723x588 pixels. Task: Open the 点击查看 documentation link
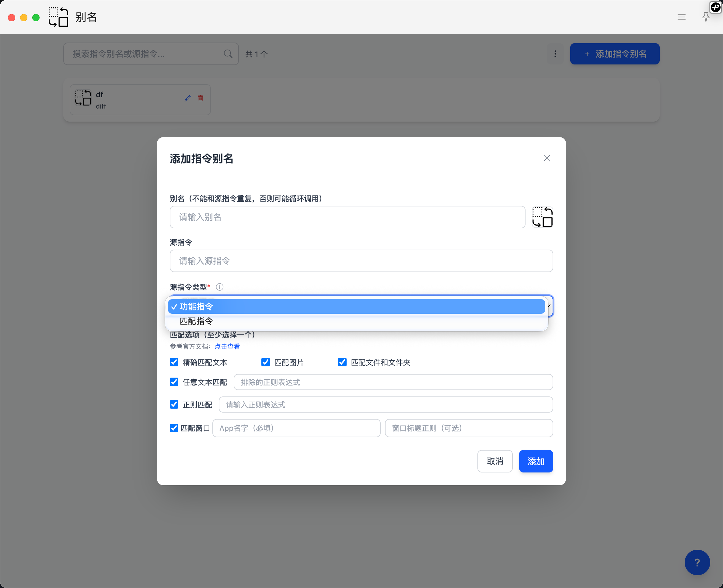[227, 347]
